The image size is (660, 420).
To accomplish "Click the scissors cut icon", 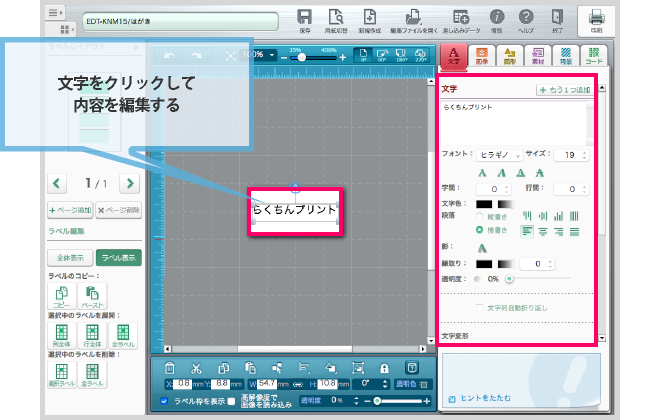I will pyautogui.click(x=196, y=367).
